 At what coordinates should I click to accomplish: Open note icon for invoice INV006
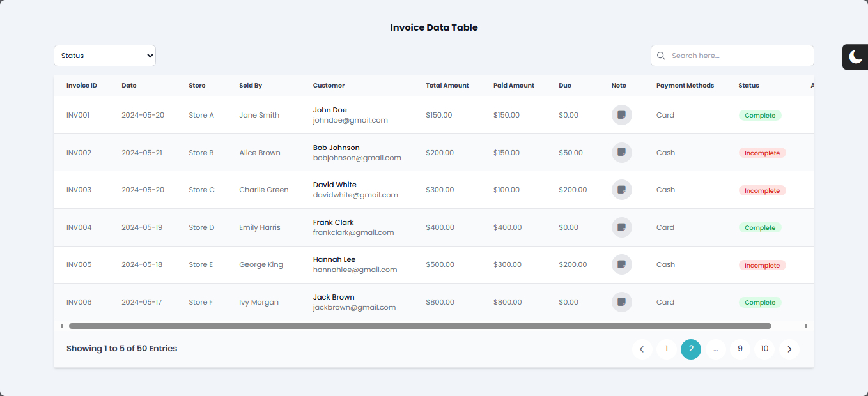tap(621, 302)
